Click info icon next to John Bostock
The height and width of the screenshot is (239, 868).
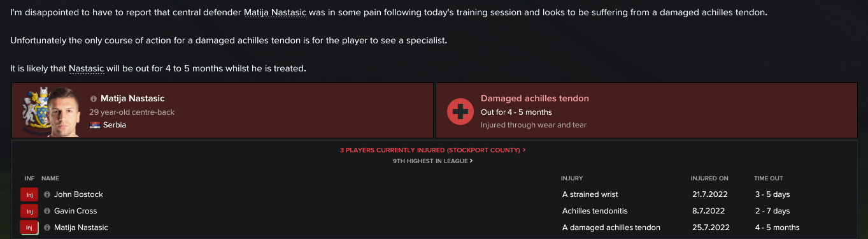coord(47,194)
